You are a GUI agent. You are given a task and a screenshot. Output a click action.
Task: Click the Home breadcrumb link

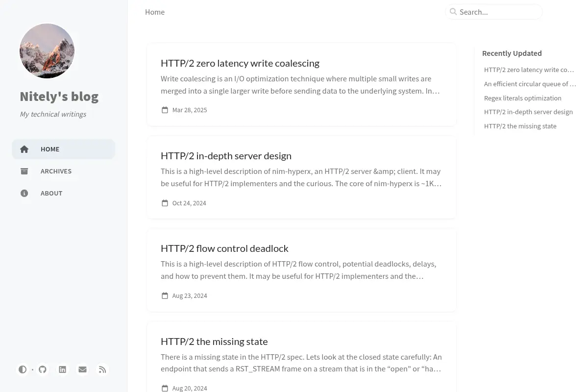(155, 12)
